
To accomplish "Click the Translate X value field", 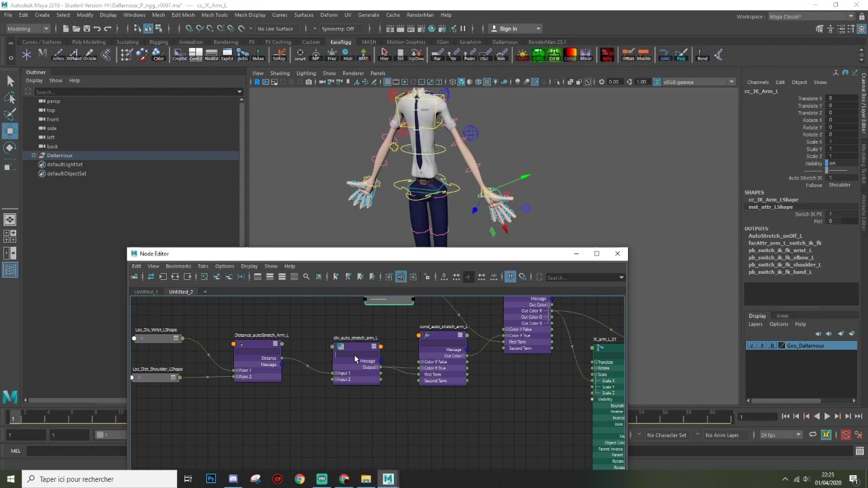I will tap(841, 98).
